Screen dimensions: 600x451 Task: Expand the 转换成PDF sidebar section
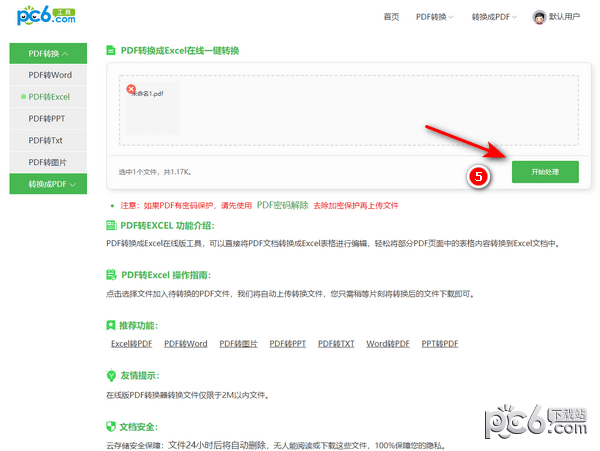tap(50, 184)
